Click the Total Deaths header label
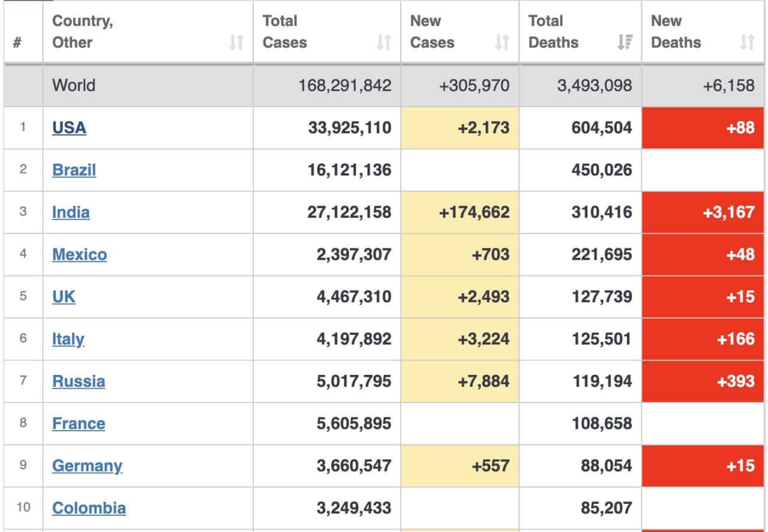Viewport: 768px width, 532px height. pos(553,32)
